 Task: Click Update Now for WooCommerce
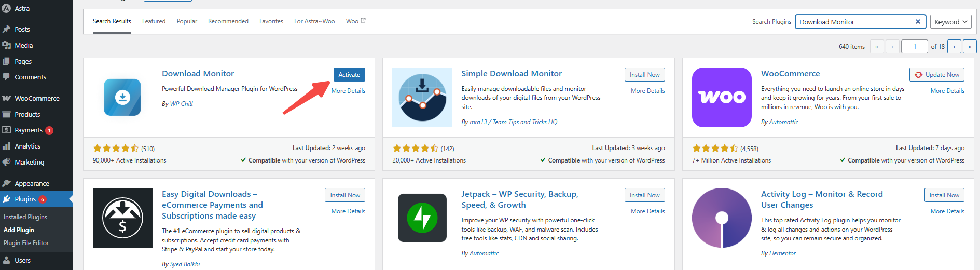click(x=937, y=75)
